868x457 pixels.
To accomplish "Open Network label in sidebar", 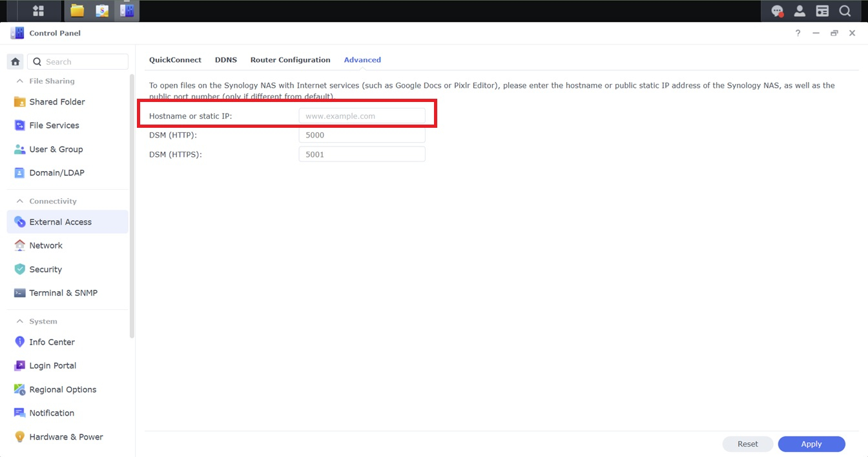I will [x=46, y=245].
